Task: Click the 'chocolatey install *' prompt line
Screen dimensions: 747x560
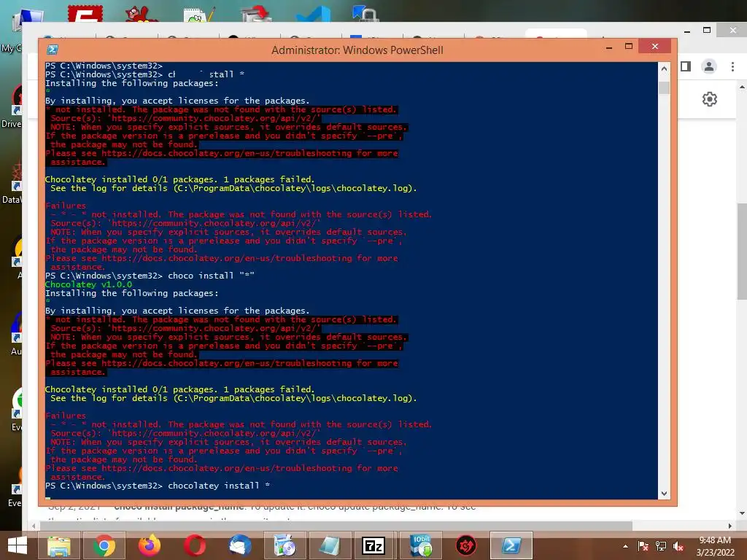Action: click(x=158, y=486)
